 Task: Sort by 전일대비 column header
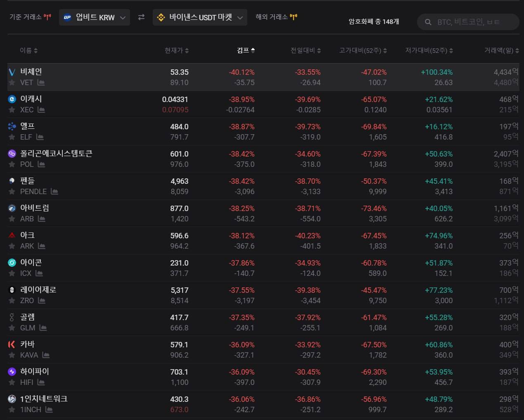305,50
